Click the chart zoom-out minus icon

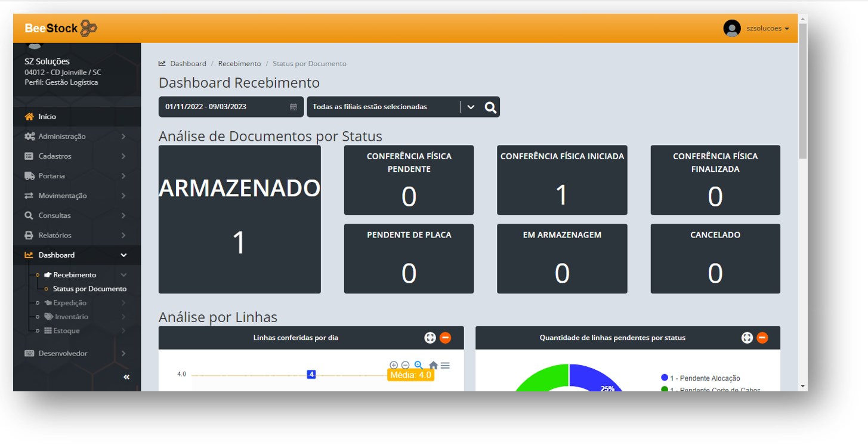coord(406,365)
